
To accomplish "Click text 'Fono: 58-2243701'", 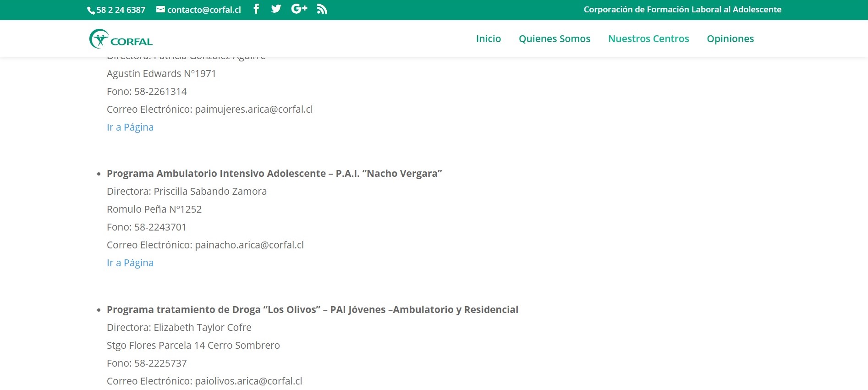I will click(x=147, y=227).
